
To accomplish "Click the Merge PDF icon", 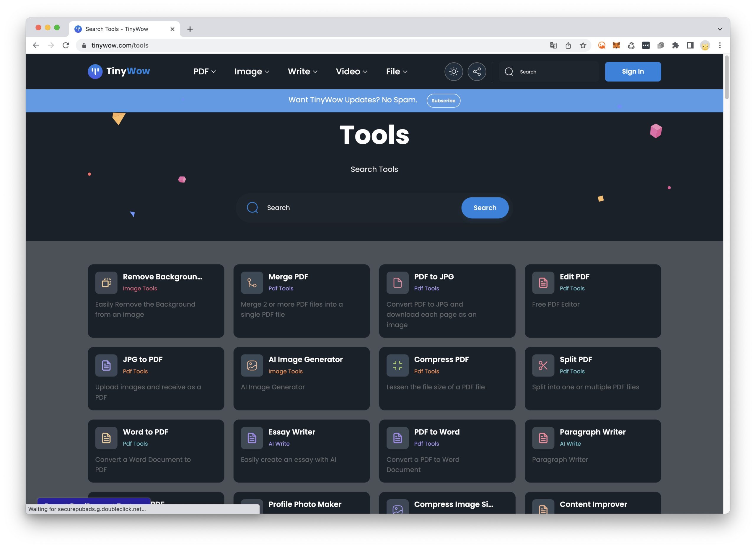I will (x=252, y=283).
